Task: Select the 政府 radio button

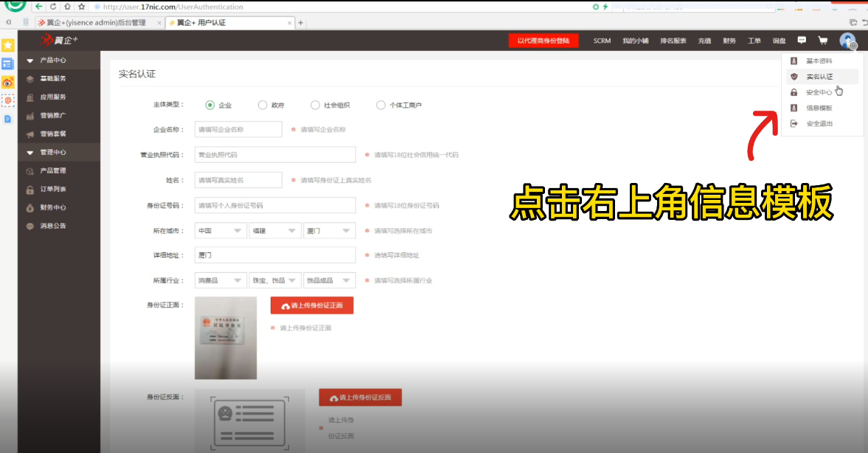Action: [263, 105]
